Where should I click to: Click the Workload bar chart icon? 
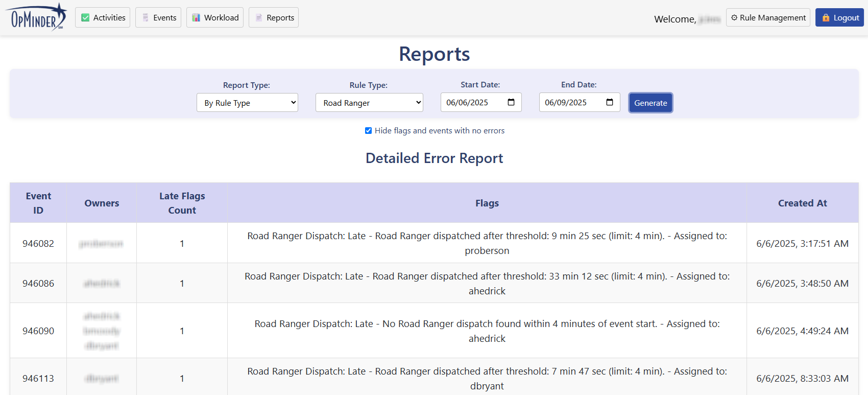(x=196, y=18)
